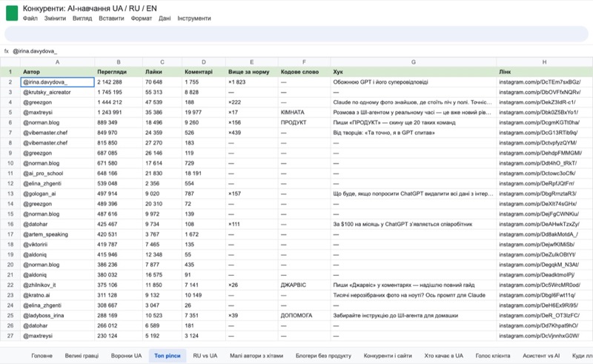The height and width of the screenshot is (364, 593).
Task: Switch to the Великі гравці sheet tab
Action: pyautogui.click(x=82, y=356)
